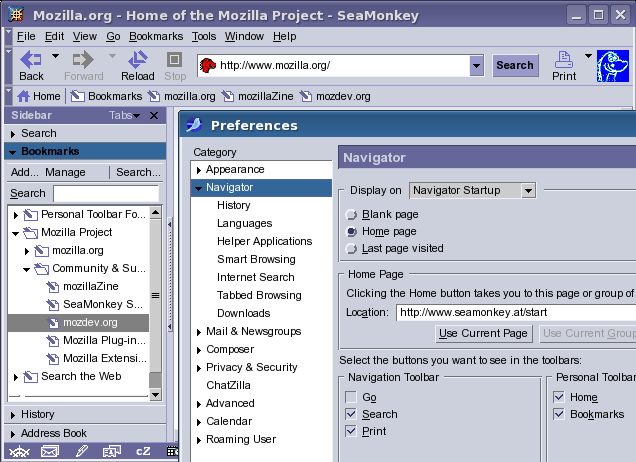
Task: Open the Edit menu
Action: 54,37
